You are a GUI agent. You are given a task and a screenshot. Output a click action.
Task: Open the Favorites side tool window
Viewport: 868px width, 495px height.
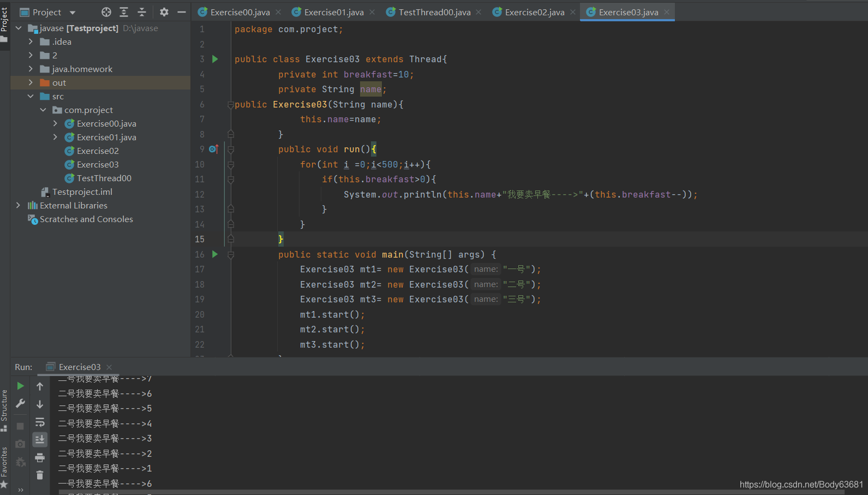4,467
